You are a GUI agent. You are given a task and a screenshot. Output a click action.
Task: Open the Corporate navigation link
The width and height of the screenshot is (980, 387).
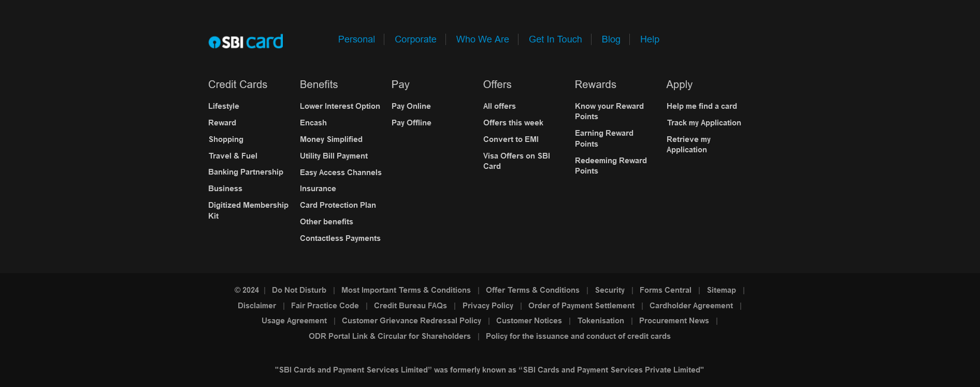(415, 39)
